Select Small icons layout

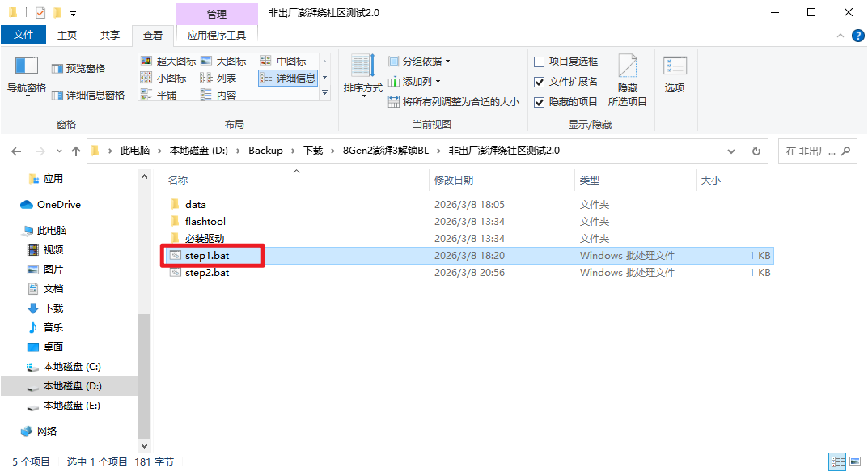163,78
